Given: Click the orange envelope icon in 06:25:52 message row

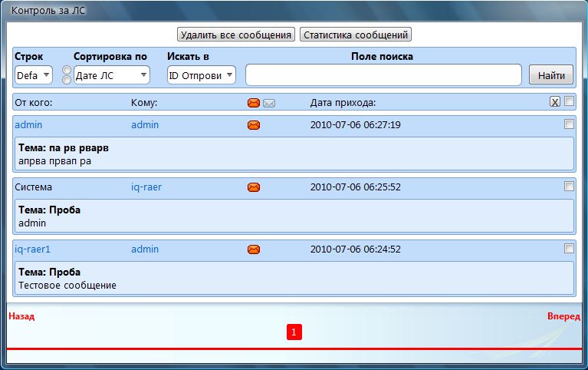Looking at the screenshot, I should [254, 187].
